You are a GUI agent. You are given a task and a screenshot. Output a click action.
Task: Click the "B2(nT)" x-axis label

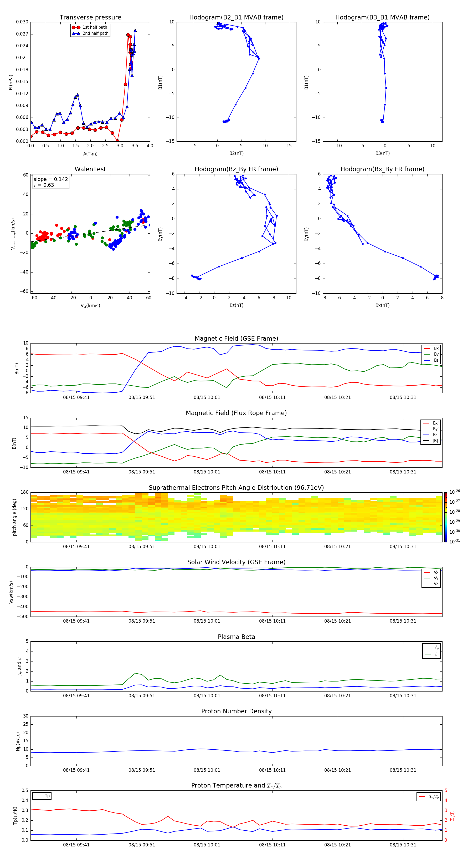click(x=236, y=153)
